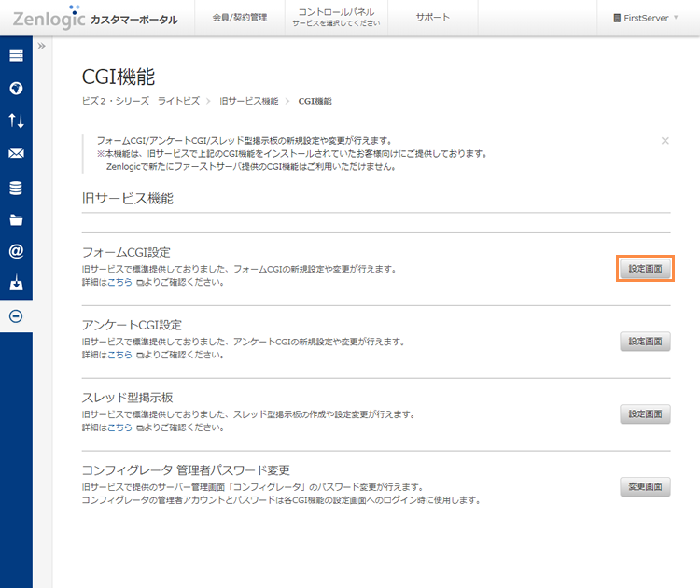Click the download tray sidebar icon
This screenshot has width=700, height=588.
(x=16, y=284)
